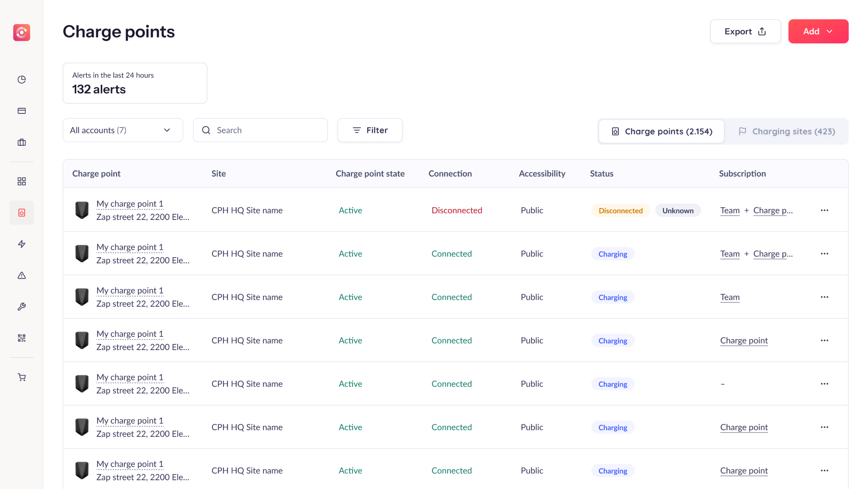Screen dimensions: 868x489
Task: Open the Filter button
Action: [x=370, y=130]
